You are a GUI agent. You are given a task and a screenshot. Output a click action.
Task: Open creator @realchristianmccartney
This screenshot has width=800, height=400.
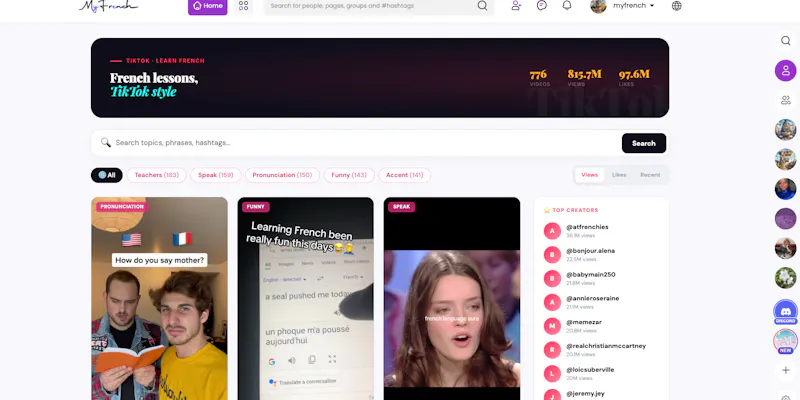click(x=606, y=346)
